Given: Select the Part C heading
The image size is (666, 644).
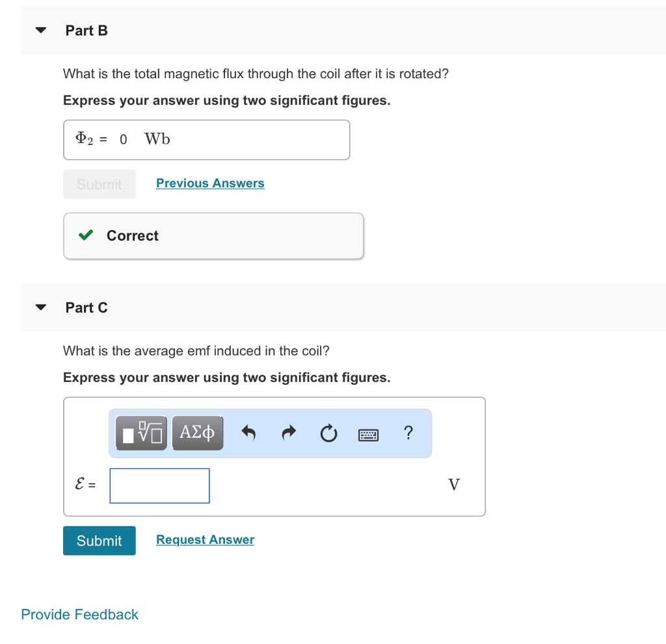Looking at the screenshot, I should 87,307.
